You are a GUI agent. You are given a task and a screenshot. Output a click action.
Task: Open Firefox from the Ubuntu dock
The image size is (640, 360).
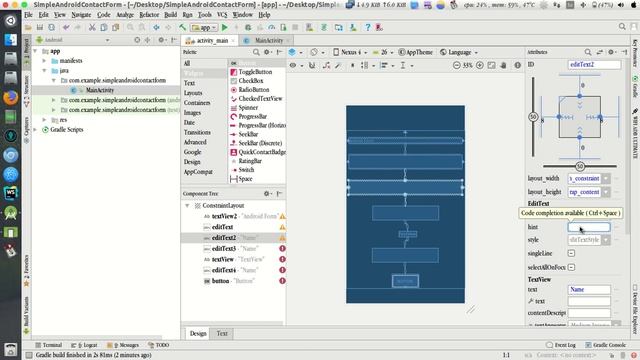click(11, 97)
